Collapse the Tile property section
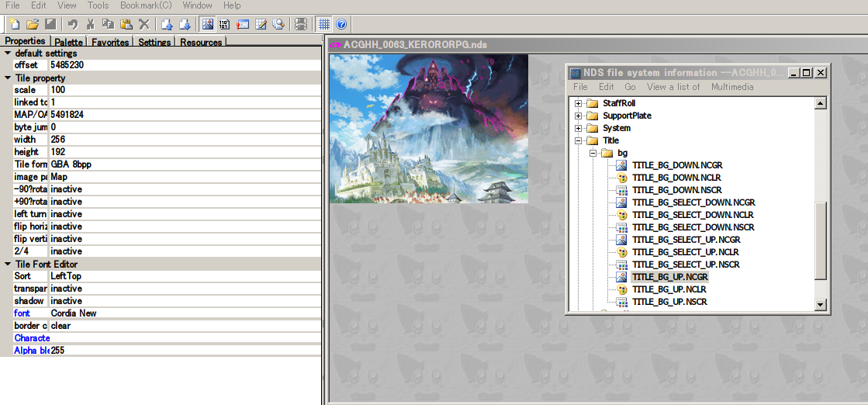 [x=7, y=78]
